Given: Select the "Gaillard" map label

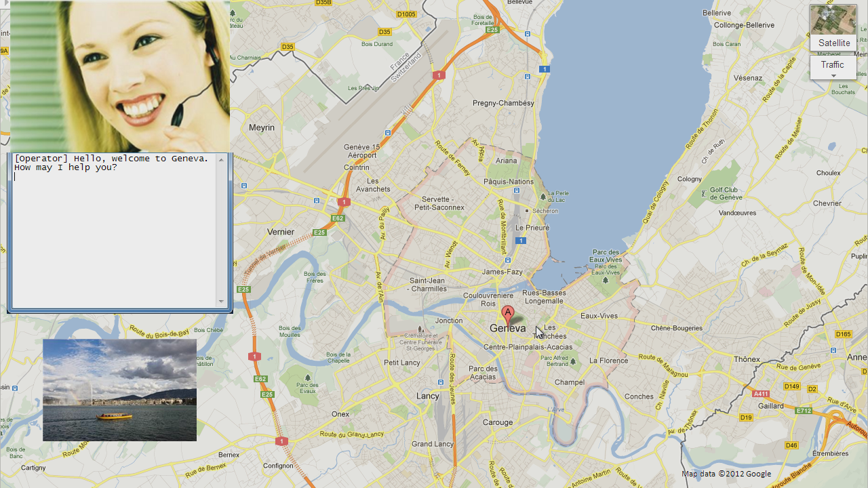Looking at the screenshot, I should [771, 407].
